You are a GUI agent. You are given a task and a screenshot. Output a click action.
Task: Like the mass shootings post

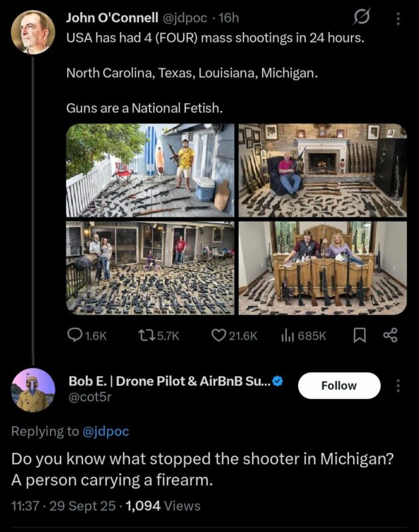click(234, 336)
